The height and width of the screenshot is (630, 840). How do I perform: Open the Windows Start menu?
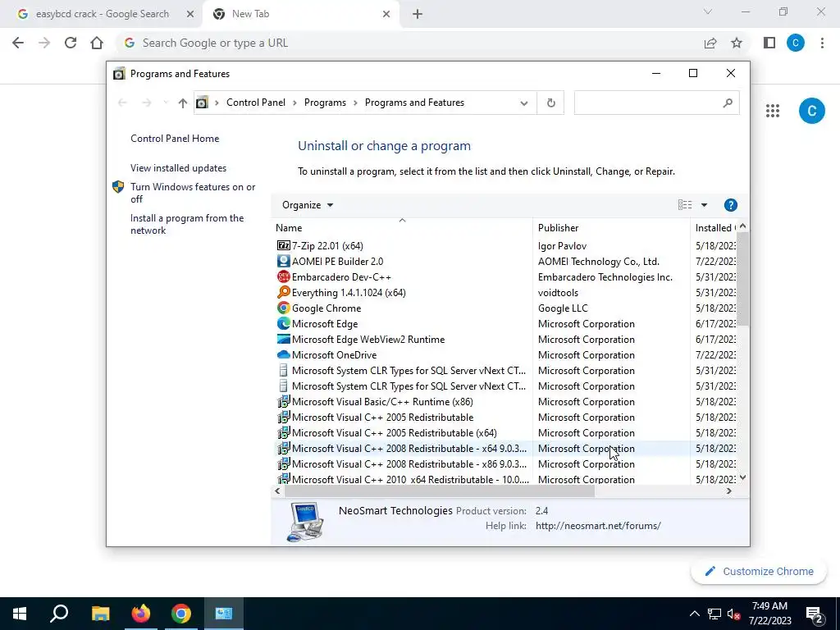coord(20,614)
